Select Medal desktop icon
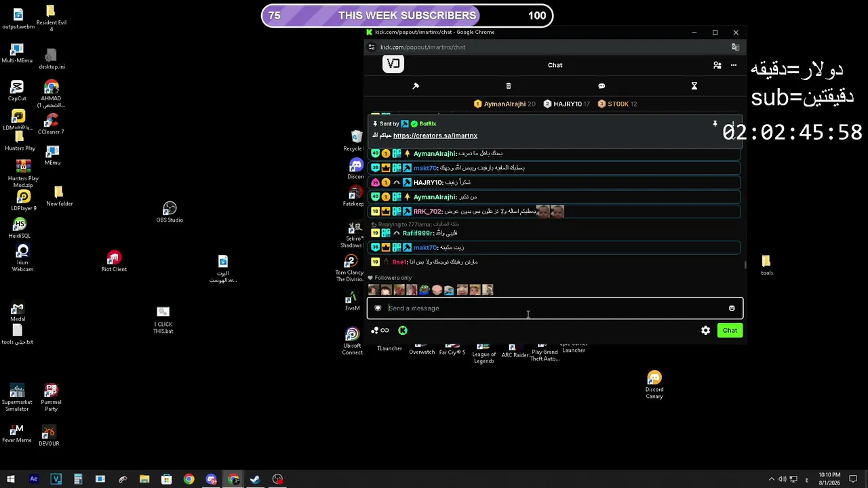The height and width of the screenshot is (488, 868). tap(18, 312)
